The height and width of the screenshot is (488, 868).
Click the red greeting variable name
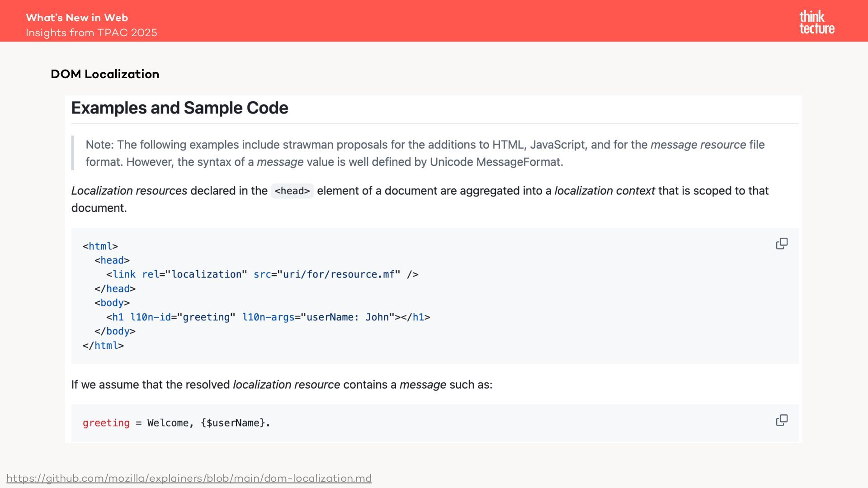[x=106, y=423]
